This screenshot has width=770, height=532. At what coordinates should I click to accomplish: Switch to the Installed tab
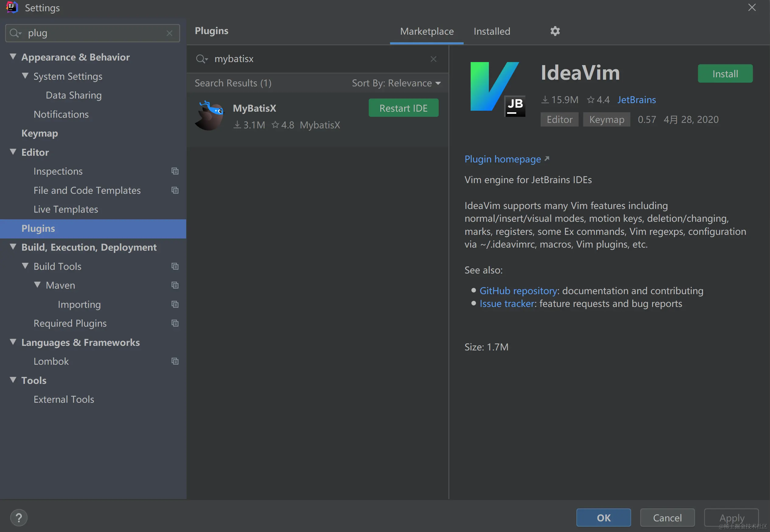click(x=492, y=31)
